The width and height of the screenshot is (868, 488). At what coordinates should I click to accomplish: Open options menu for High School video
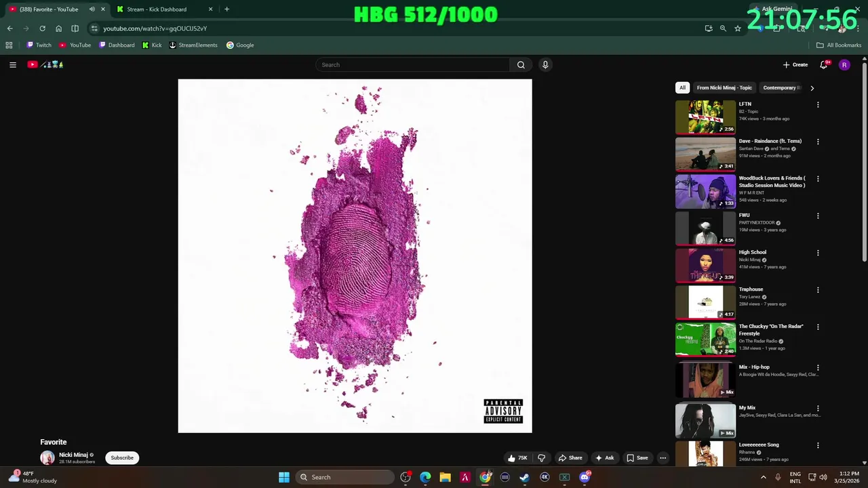click(818, 253)
